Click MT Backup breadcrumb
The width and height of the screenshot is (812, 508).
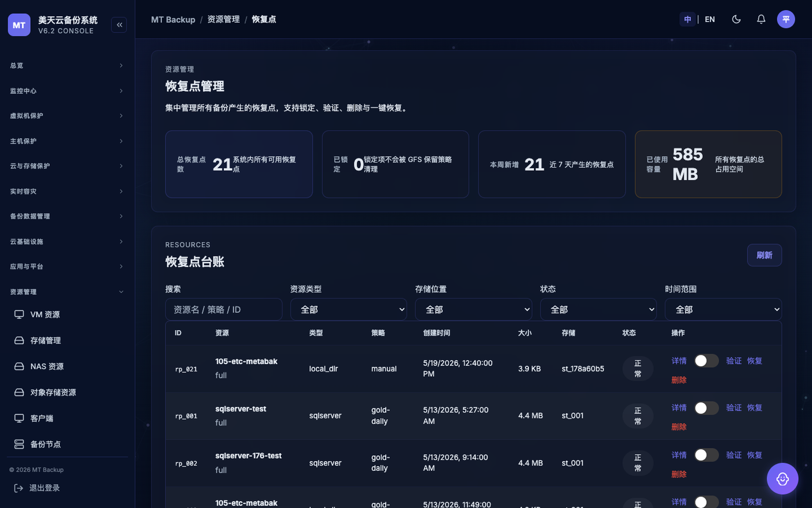pyautogui.click(x=173, y=20)
